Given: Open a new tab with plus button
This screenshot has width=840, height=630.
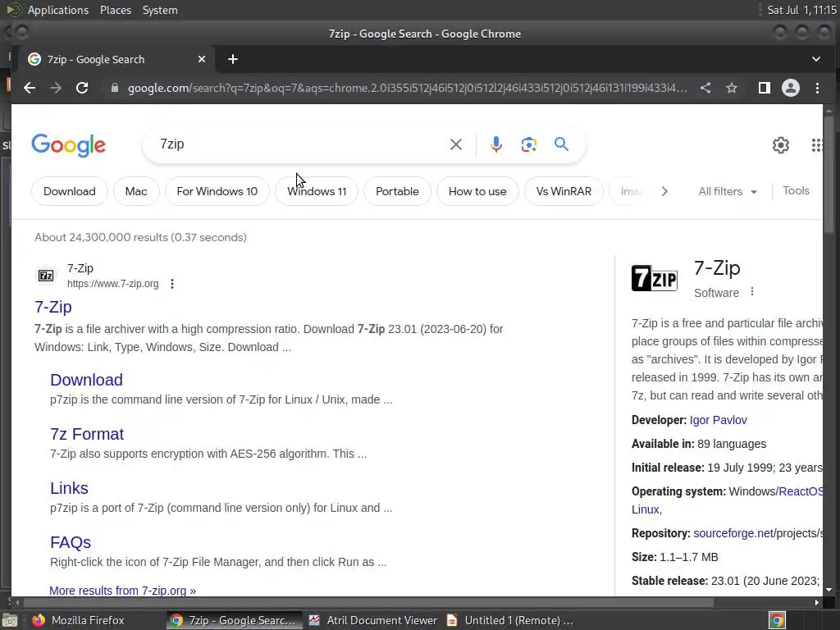Looking at the screenshot, I should coord(232,59).
